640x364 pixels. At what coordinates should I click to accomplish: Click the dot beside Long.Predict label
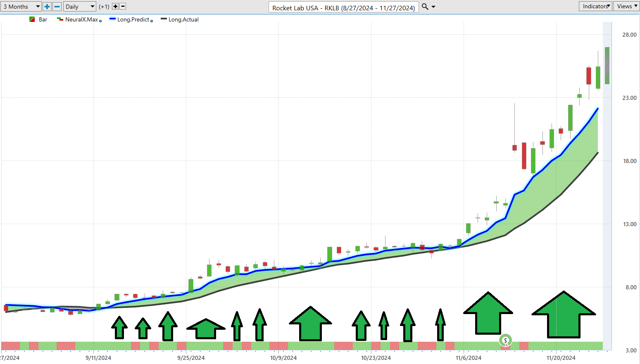pos(152,21)
